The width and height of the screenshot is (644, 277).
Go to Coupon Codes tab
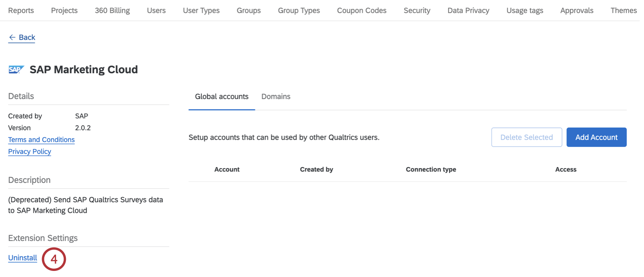click(362, 11)
